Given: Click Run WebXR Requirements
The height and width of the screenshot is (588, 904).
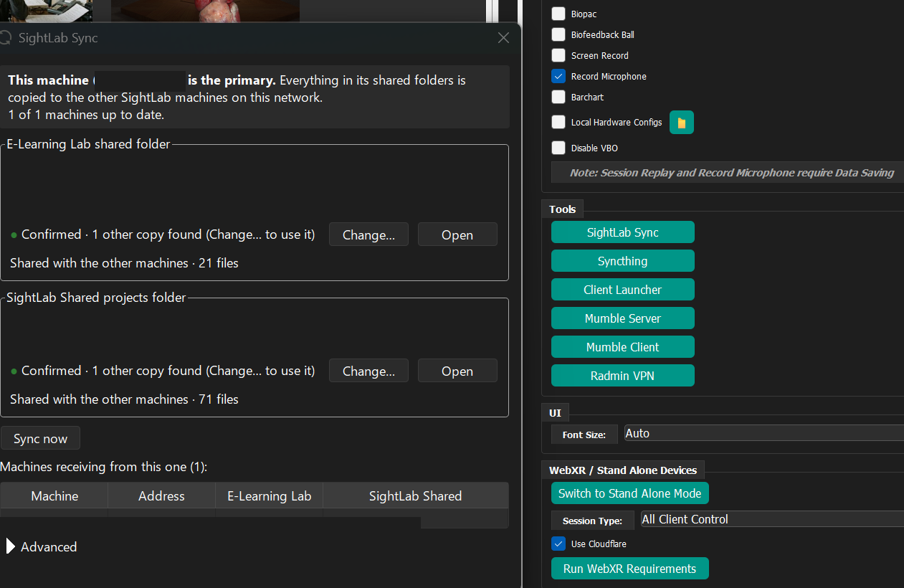Looking at the screenshot, I should click(630, 569).
